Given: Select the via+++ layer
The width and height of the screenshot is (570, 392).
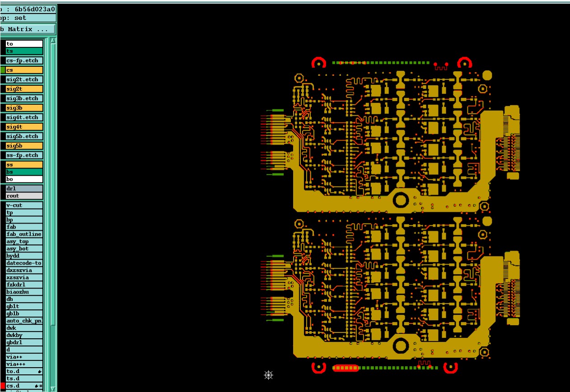Looking at the screenshot, I should [x=24, y=364].
